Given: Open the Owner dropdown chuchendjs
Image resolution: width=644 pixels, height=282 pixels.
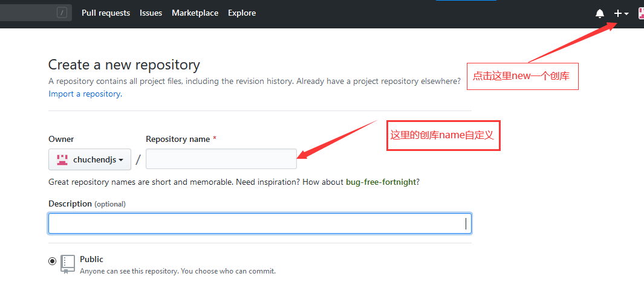Looking at the screenshot, I should tap(90, 159).
